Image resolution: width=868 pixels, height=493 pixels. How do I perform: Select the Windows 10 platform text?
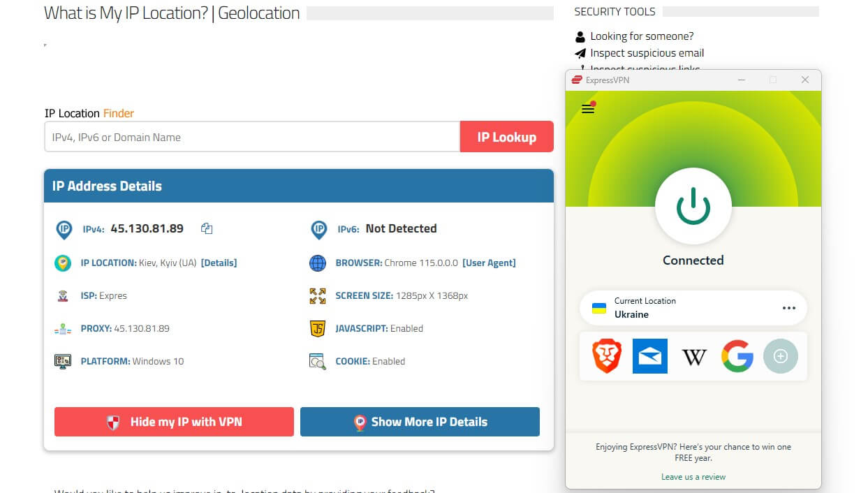(x=158, y=361)
